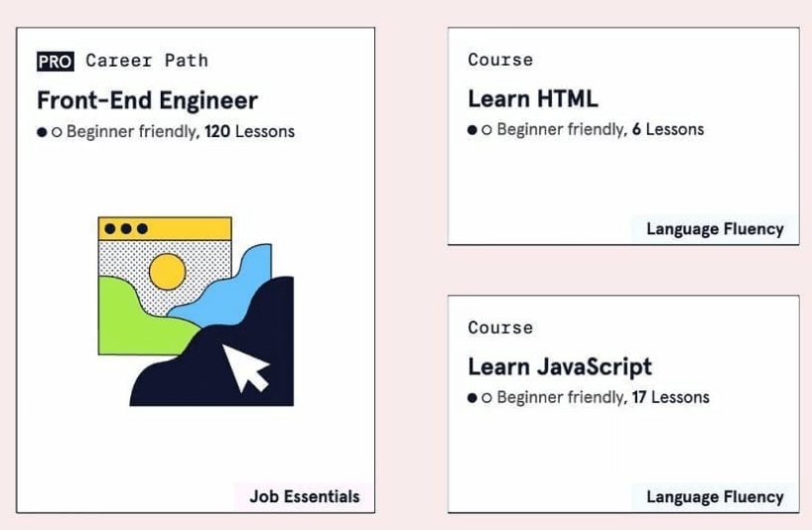This screenshot has height=530, width=812.
Task: Click the Job Essentials tag
Action: [305, 496]
